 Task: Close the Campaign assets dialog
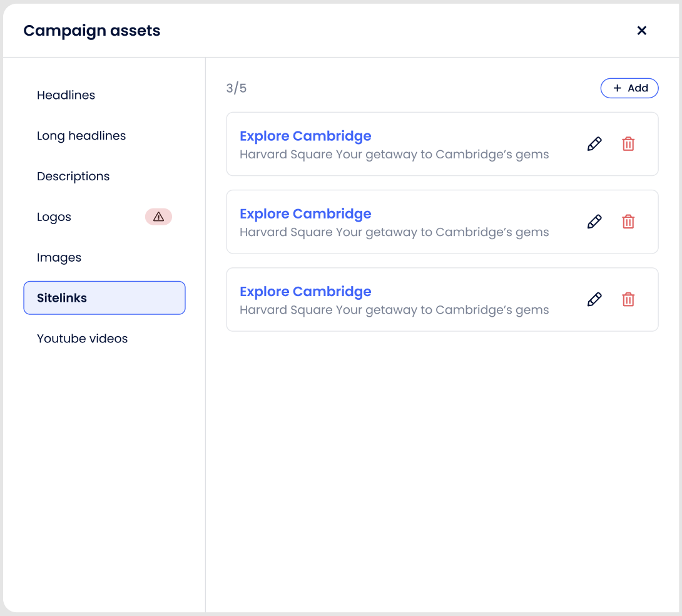[x=641, y=31]
